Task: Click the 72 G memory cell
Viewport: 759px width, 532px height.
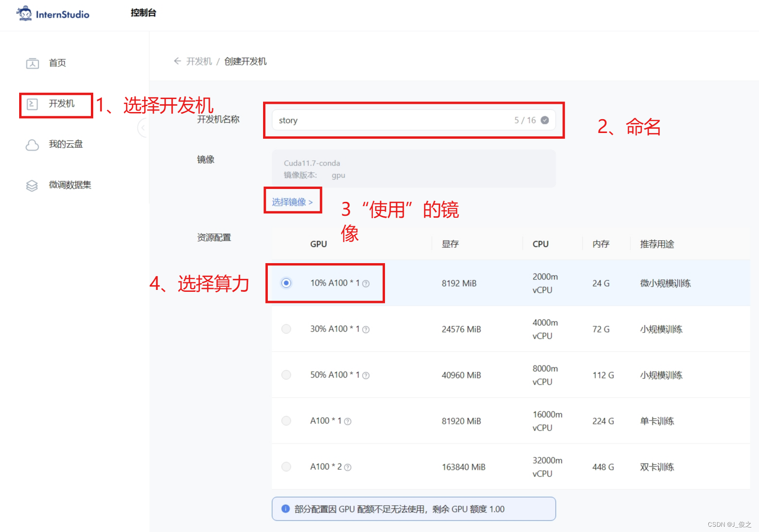Action: click(601, 329)
